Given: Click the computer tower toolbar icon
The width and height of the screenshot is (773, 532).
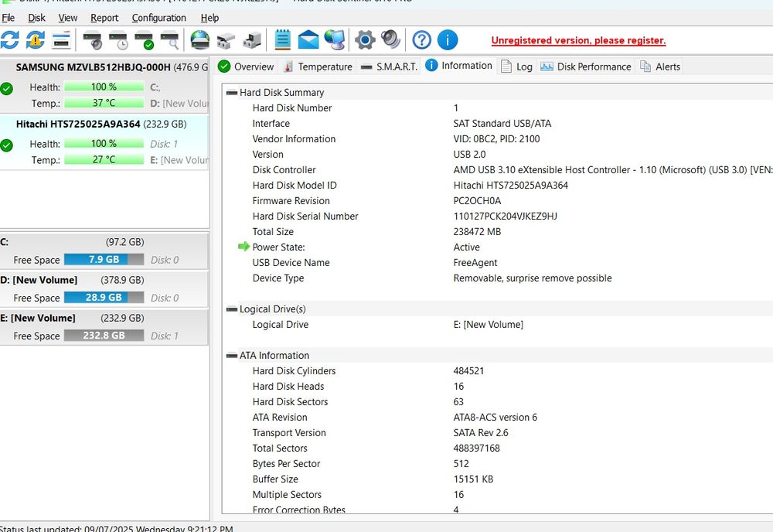Looking at the screenshot, I should click(252, 40).
